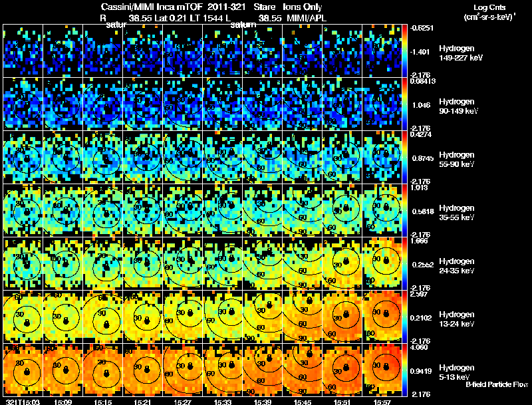The height and width of the screenshot is (405, 532).
Task: Click the color bar beside Hydrogen 5-13 keV
Action: 405,370
